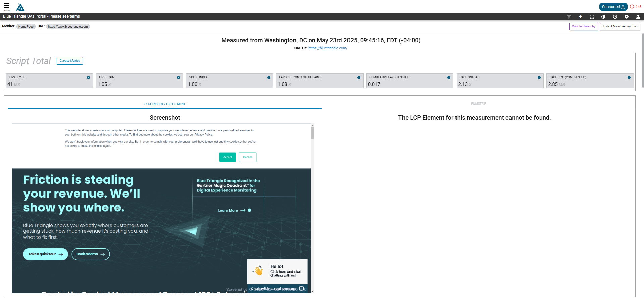Click the Speed Index info icon
Image resolution: width=644 pixels, height=299 pixels.
pos(269,77)
